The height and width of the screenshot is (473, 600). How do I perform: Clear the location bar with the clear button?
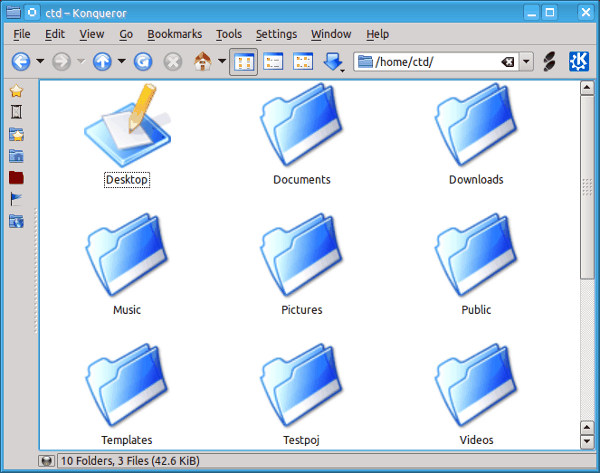508,62
